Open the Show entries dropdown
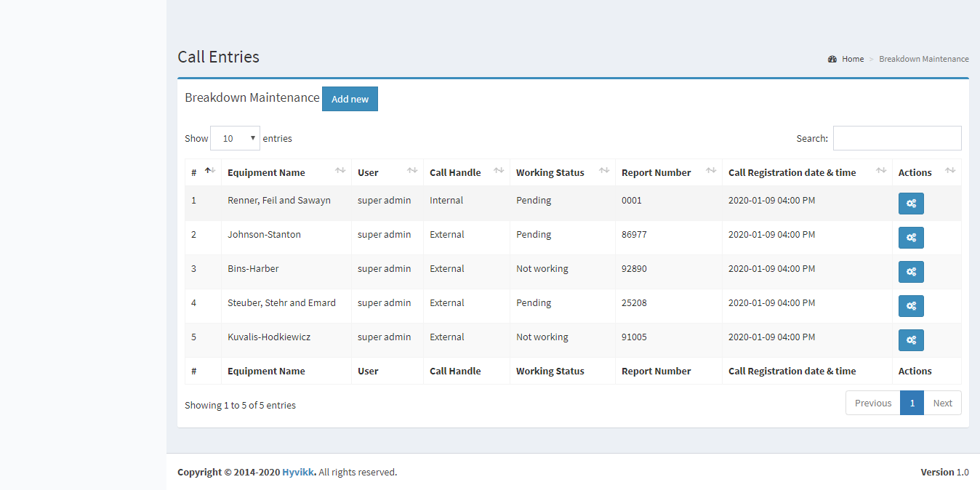 click(x=235, y=137)
